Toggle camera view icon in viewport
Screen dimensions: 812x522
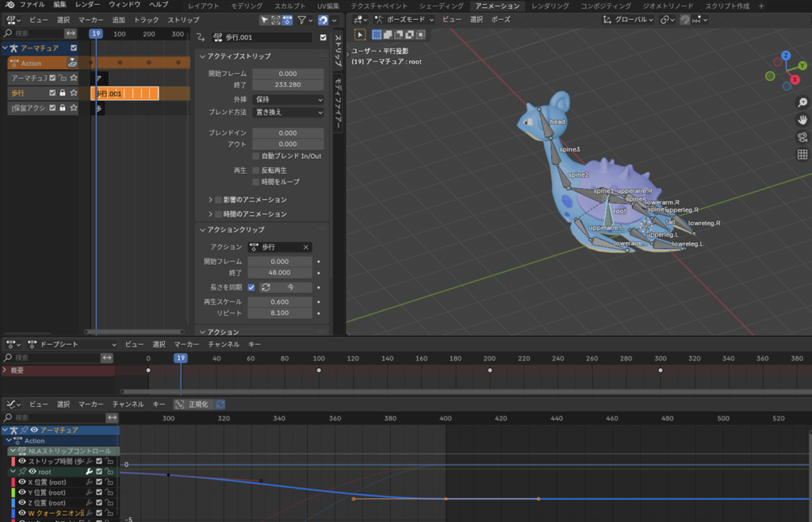click(x=802, y=137)
